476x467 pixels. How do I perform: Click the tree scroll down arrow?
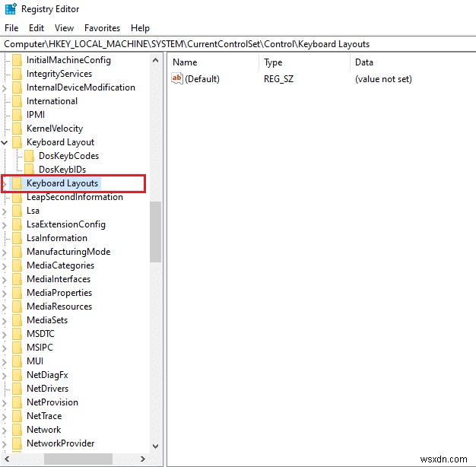(155, 446)
